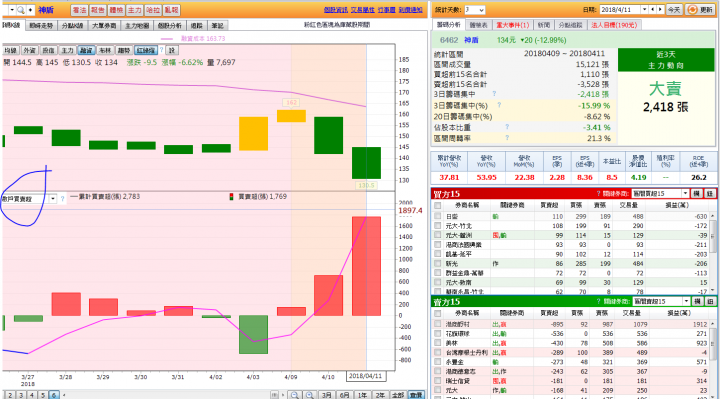Screen dimensions: 720x399
Task: Open the 交易屬性 link
Action: [363, 10]
